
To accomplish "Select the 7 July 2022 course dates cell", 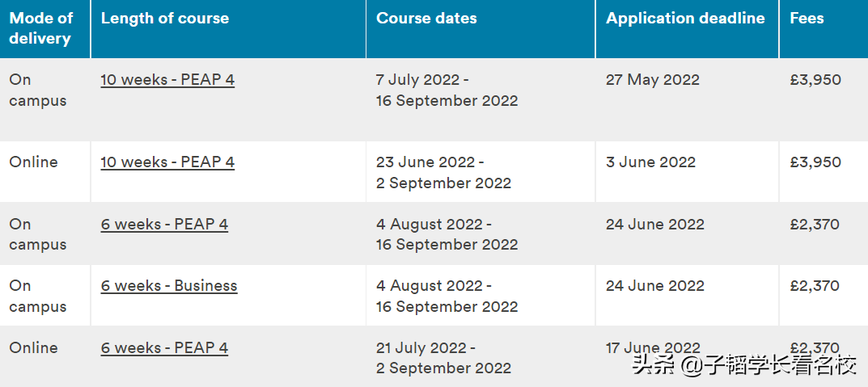I will tap(447, 90).
